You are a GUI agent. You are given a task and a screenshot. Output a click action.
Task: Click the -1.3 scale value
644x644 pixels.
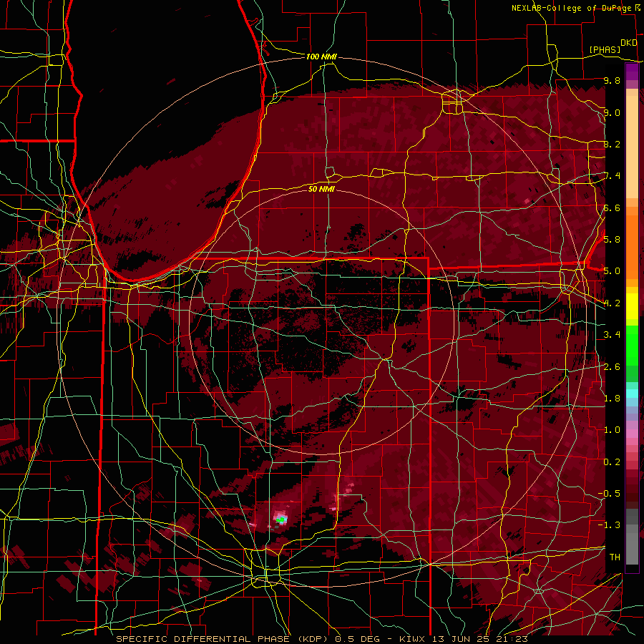609,525
